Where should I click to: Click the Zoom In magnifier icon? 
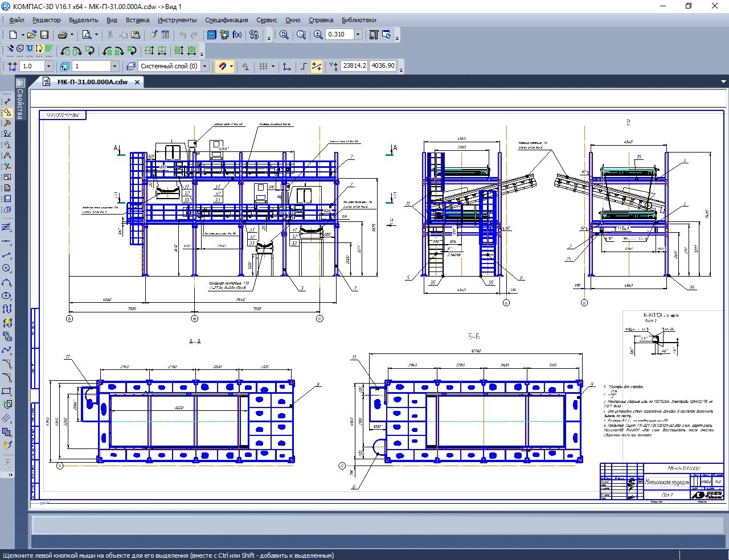point(318,35)
